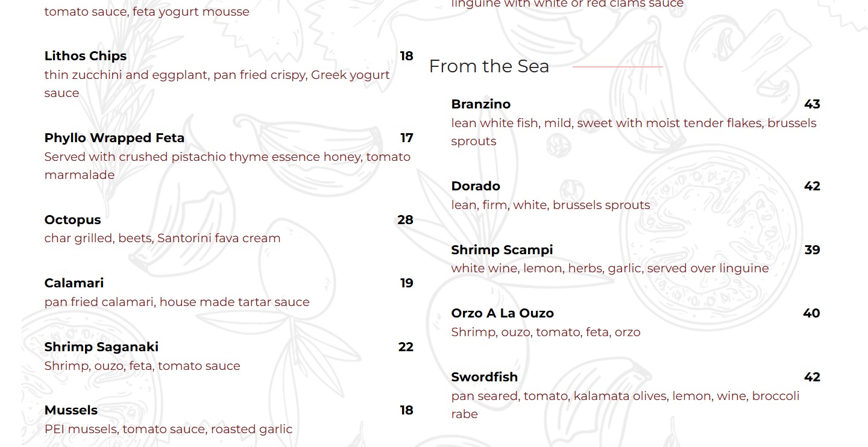
Task: Select the Calamari dish name
Action: 74,283
